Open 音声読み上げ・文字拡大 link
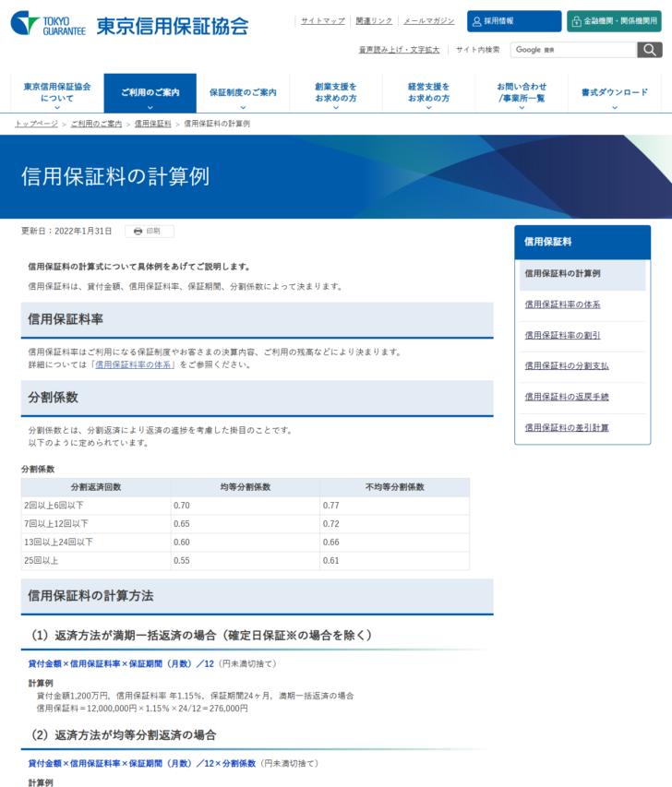The width and height of the screenshot is (672, 787). (399, 50)
